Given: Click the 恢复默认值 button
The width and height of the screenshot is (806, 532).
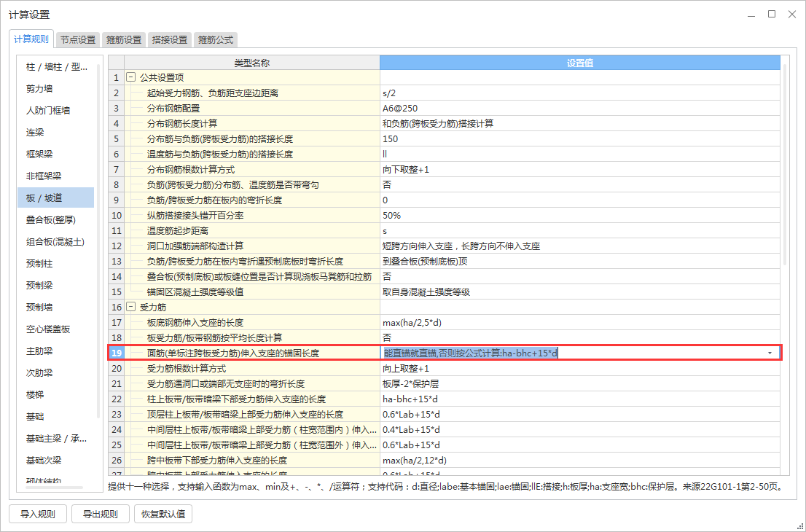Looking at the screenshot, I should (x=163, y=514).
